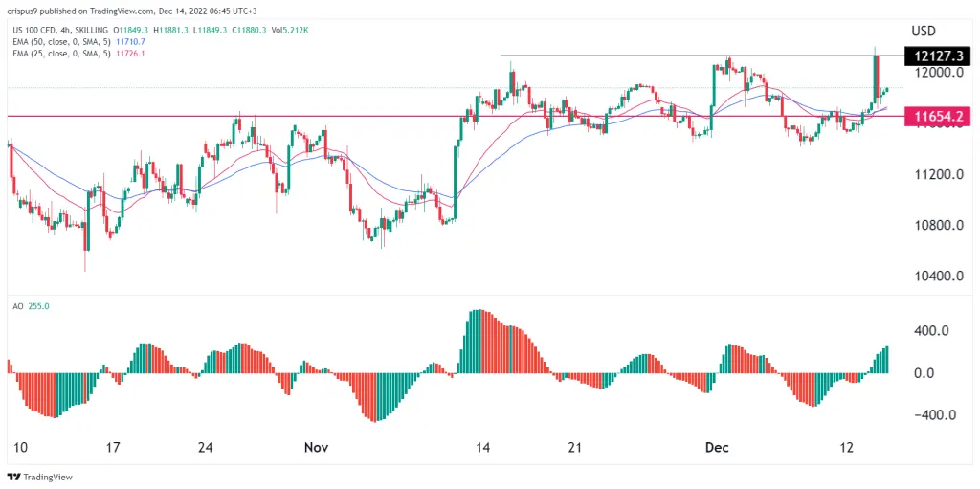Click the 10800.0 price axis label
Image resolution: width=980 pixels, height=489 pixels.
click(937, 226)
